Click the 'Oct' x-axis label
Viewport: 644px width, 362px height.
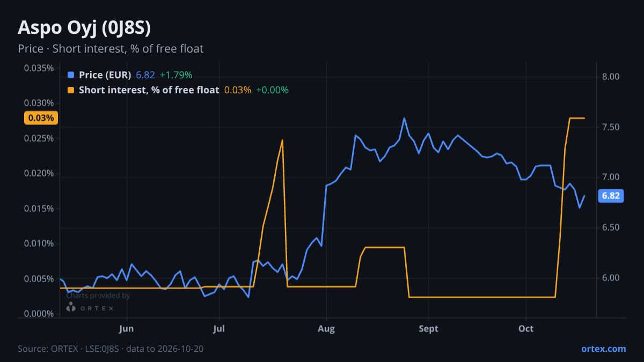click(526, 329)
